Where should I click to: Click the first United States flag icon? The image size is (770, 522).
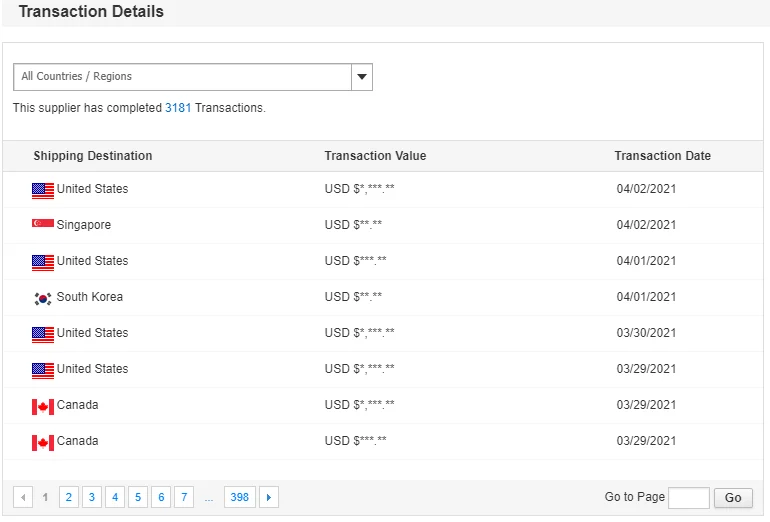pos(42,189)
